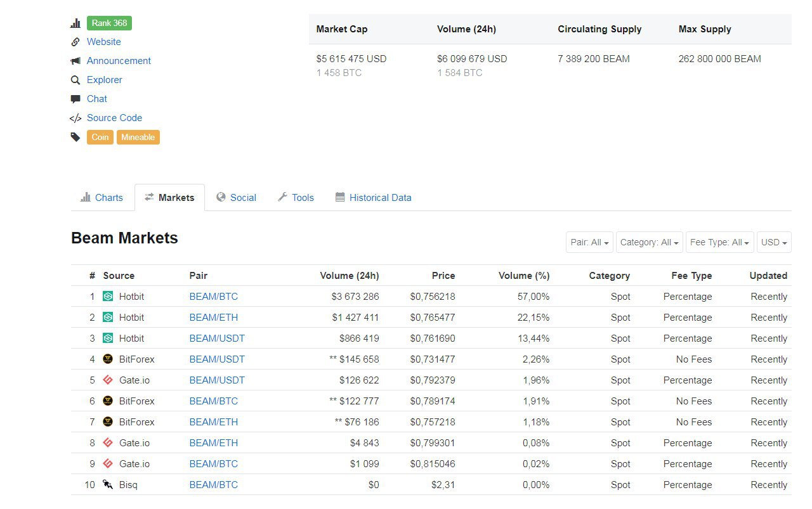Click the Coin tag badge

click(x=100, y=137)
